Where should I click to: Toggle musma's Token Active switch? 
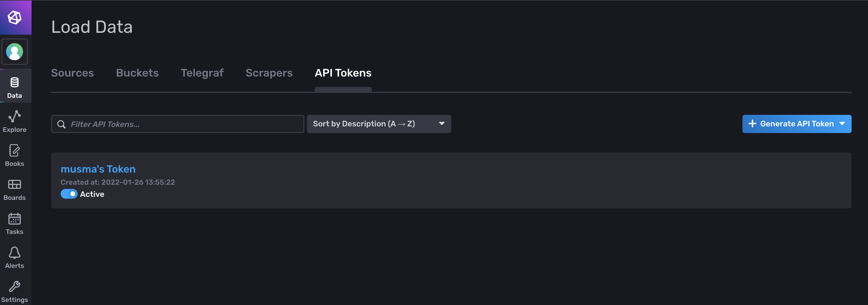pyautogui.click(x=69, y=194)
